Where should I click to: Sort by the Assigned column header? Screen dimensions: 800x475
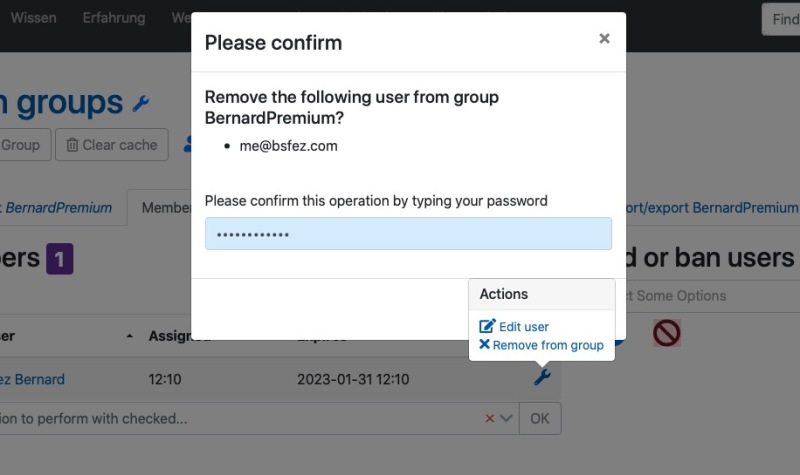tap(179, 336)
